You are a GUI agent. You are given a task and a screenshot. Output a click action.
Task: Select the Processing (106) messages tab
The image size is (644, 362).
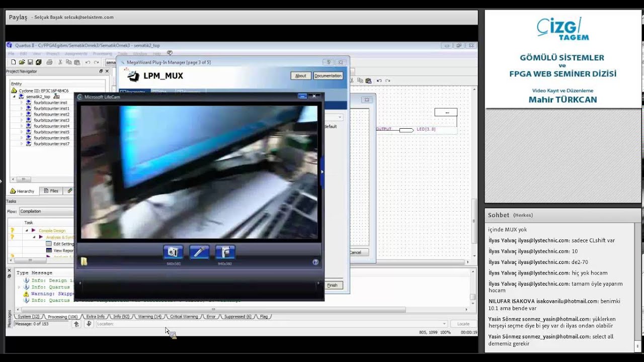click(x=62, y=317)
